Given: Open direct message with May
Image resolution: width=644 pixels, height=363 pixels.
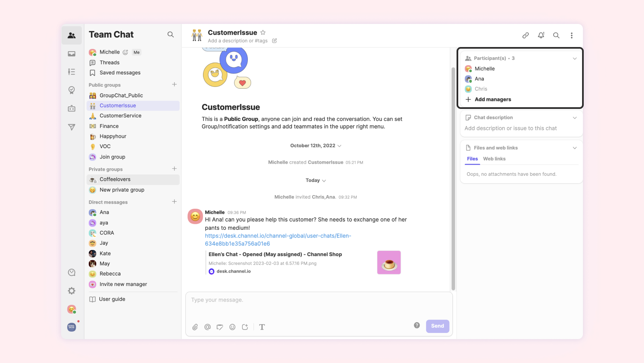Looking at the screenshot, I should click(x=133, y=264).
